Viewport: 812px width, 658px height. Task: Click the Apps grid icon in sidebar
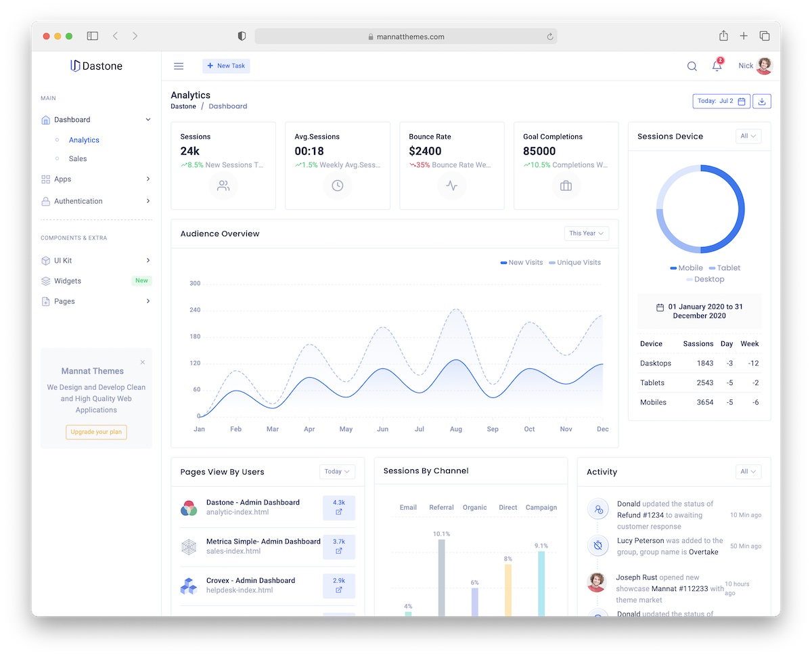point(46,179)
